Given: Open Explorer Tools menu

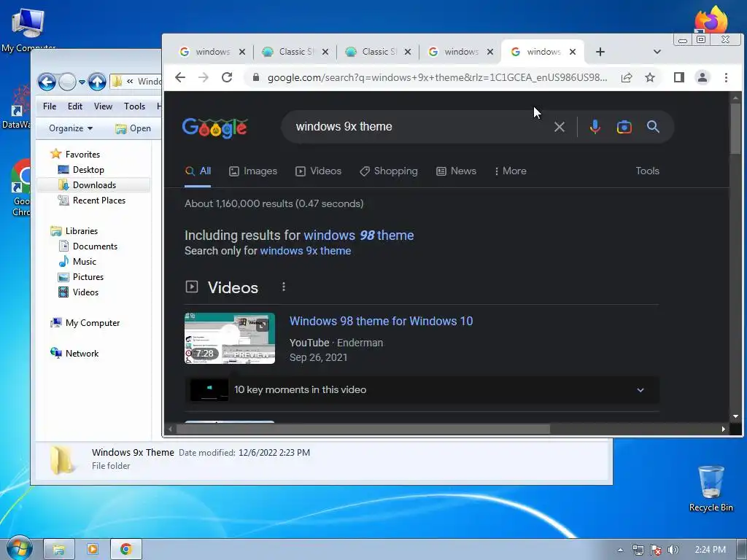Looking at the screenshot, I should [x=134, y=106].
